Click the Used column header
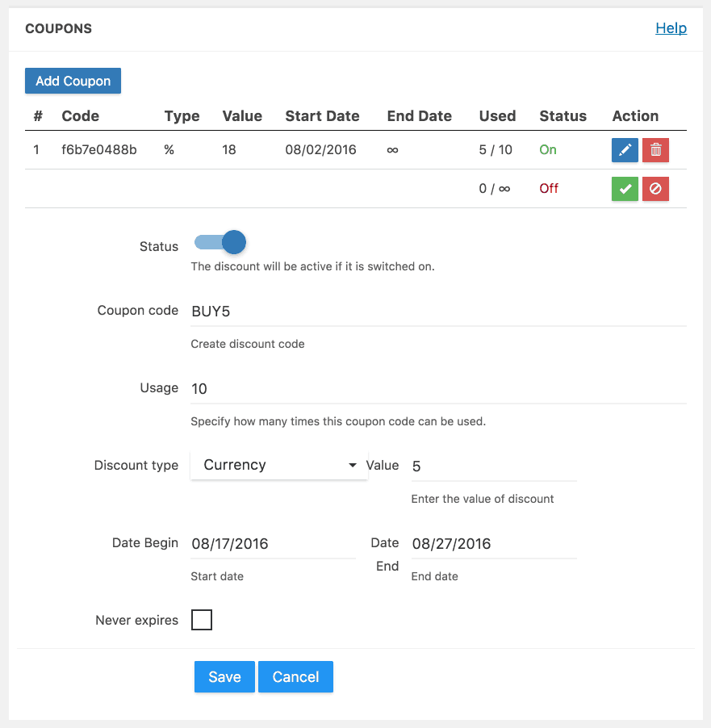 tap(497, 115)
